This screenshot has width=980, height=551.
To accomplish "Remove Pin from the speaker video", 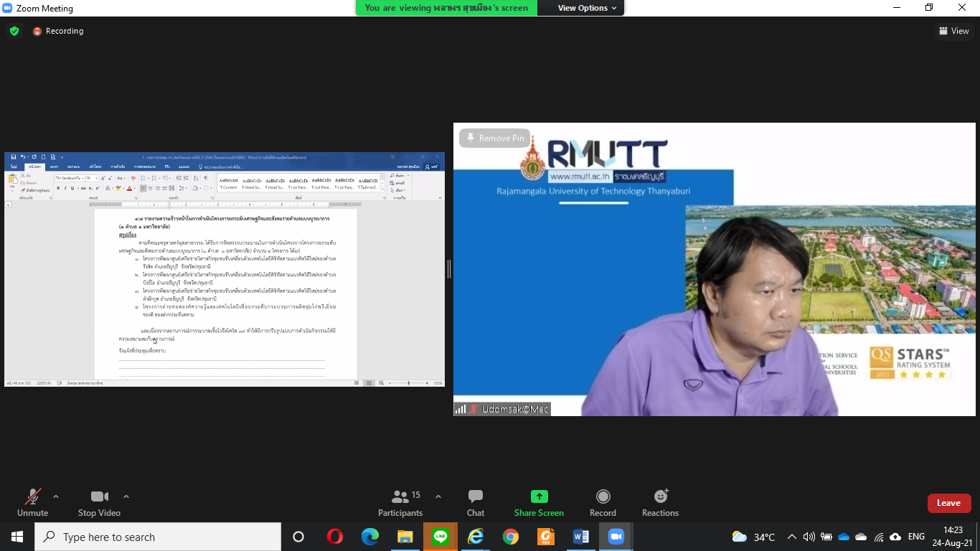I will (494, 138).
